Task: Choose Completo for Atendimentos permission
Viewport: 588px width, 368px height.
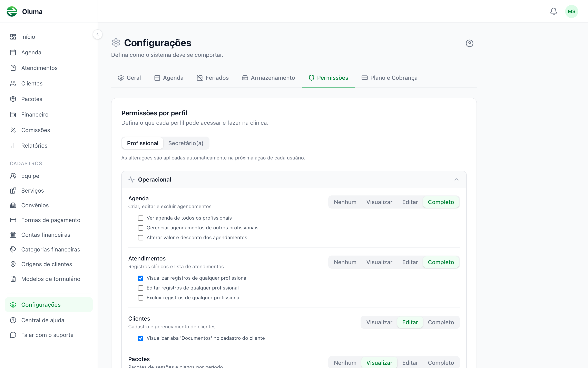Action: click(441, 262)
